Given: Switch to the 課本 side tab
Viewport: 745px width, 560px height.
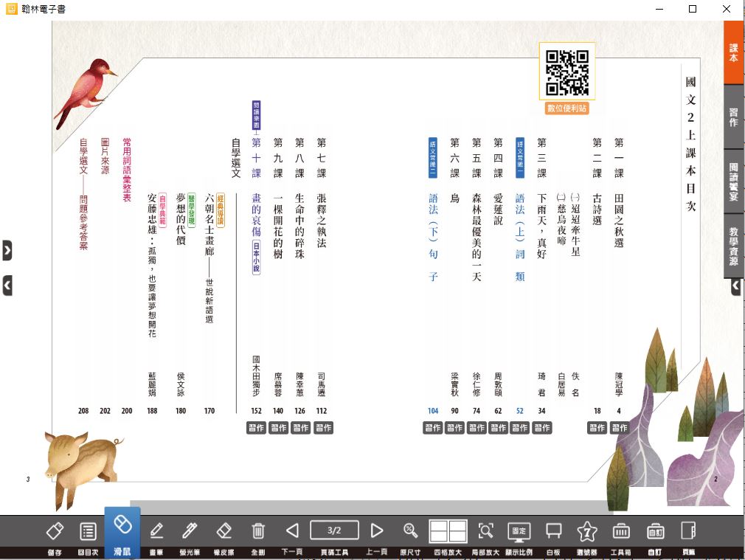Looking at the screenshot, I should [734, 53].
